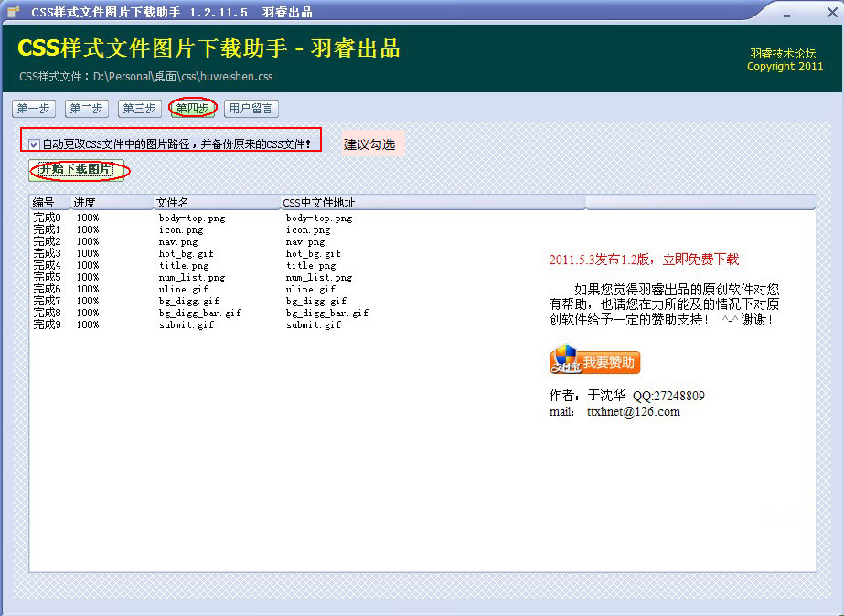Click the 100% progress value for body-top.png
Screen dimensions: 844x616
(88, 218)
